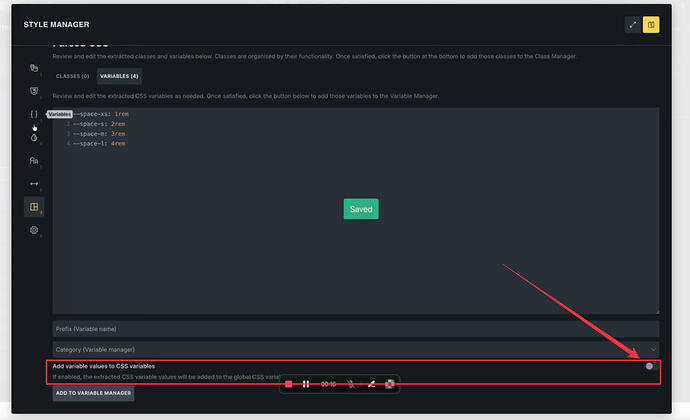Click the --space-s: 2rem line
Image resolution: width=690 pixels, height=420 pixels.
[99, 124]
